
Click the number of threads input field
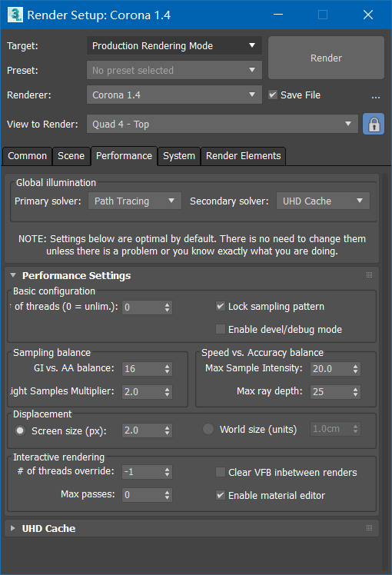pyautogui.click(x=142, y=307)
